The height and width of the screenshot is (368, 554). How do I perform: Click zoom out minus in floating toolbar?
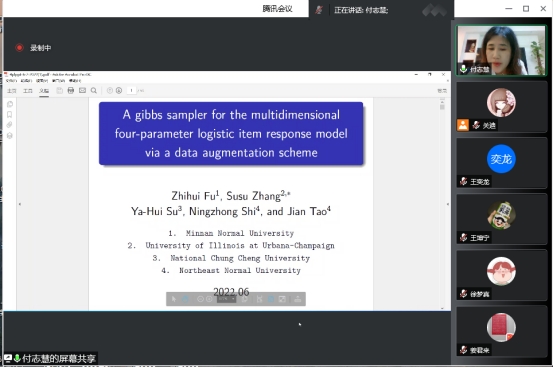(200, 299)
